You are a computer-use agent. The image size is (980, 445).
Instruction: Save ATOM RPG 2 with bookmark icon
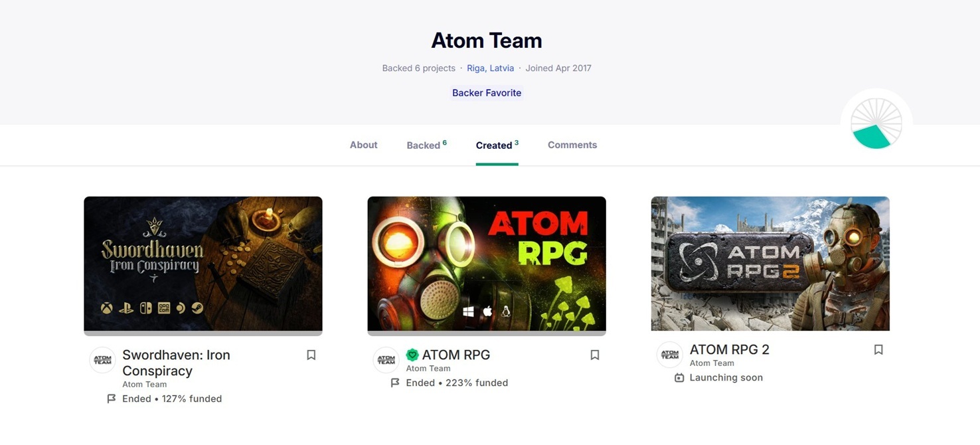(878, 349)
